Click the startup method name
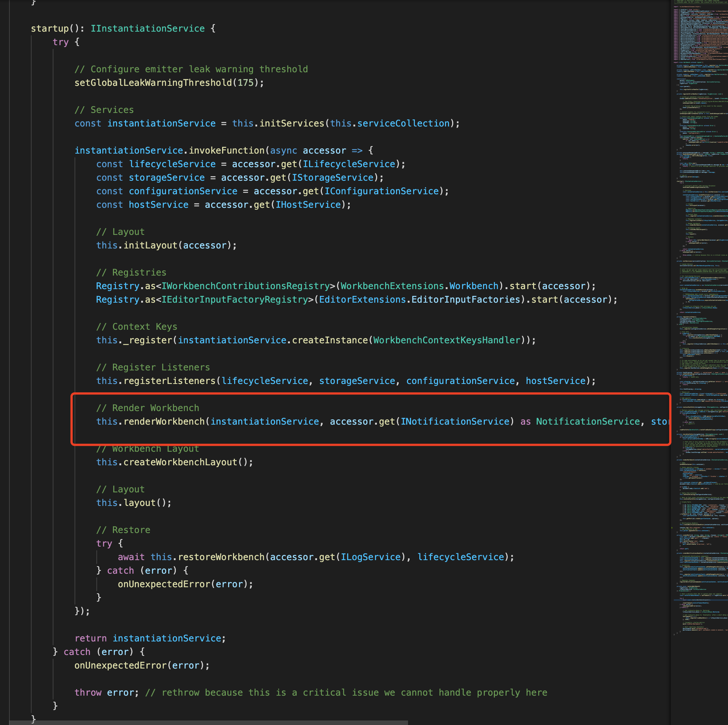 click(x=50, y=29)
